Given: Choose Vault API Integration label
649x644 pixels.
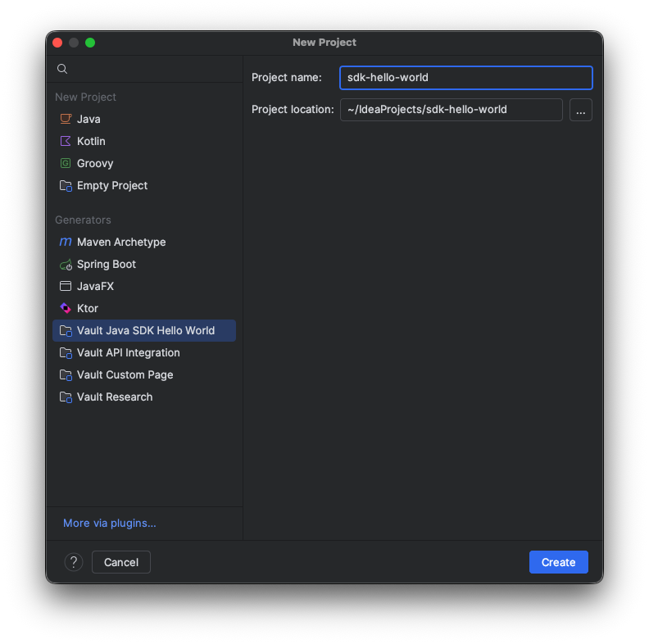Looking at the screenshot, I should tap(129, 353).
